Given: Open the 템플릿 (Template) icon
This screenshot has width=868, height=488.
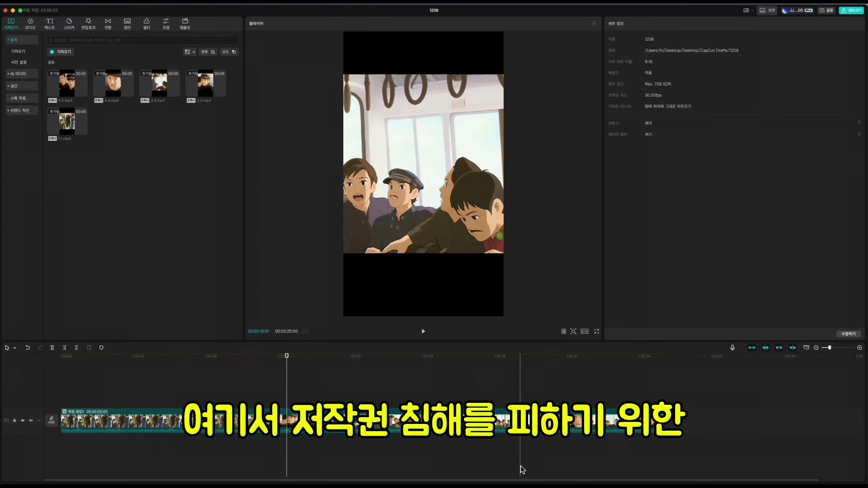Looking at the screenshot, I should coord(185,24).
